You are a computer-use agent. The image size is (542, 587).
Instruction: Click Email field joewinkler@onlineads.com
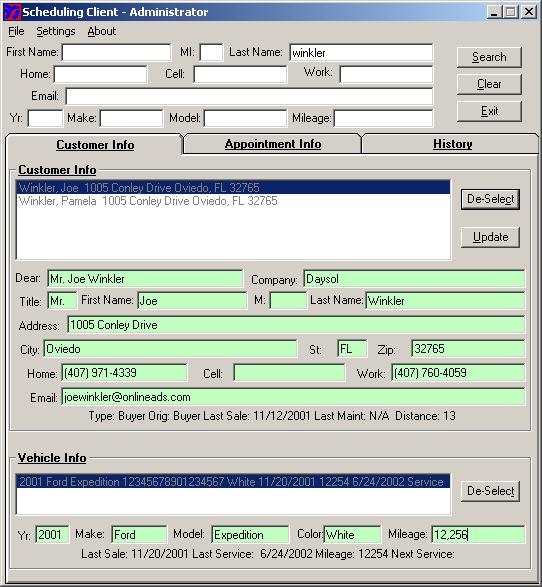[293, 397]
